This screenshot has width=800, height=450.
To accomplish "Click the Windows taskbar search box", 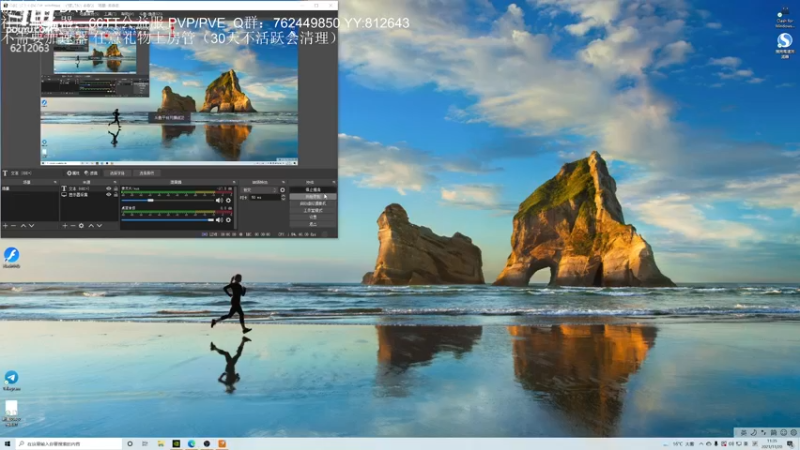I will 69,444.
